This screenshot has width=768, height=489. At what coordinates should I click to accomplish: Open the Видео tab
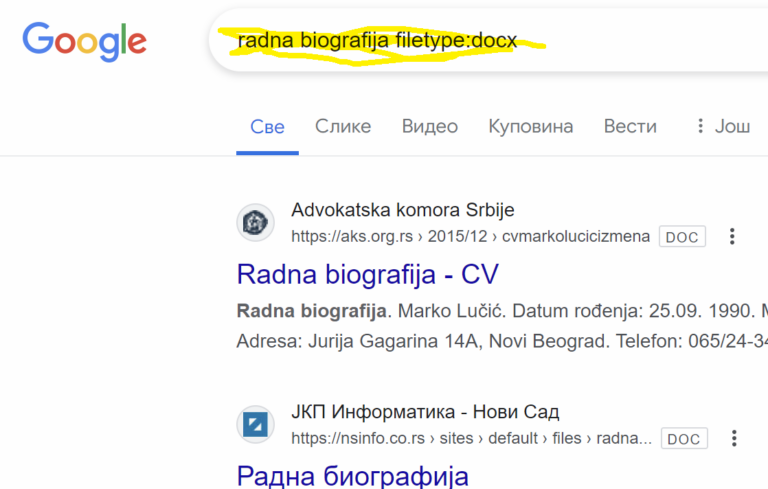pos(430,126)
